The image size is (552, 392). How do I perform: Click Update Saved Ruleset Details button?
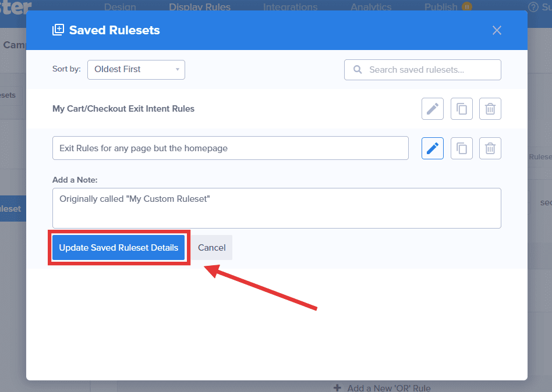119,248
